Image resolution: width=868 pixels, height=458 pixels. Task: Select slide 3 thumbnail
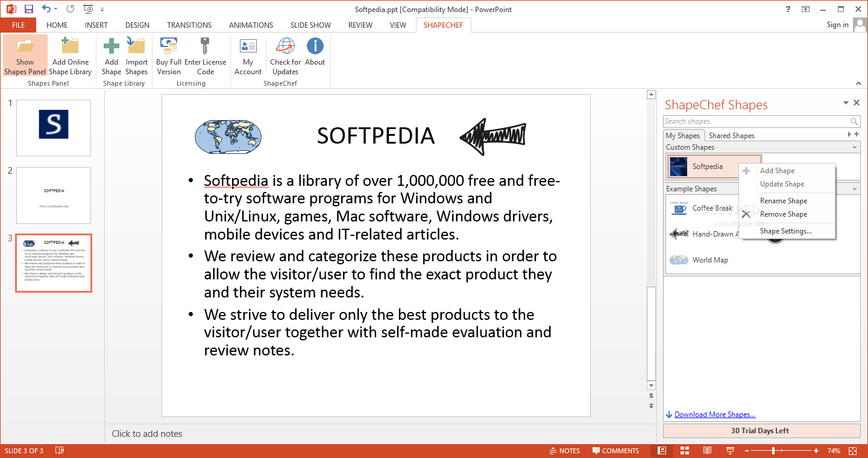[x=54, y=263]
